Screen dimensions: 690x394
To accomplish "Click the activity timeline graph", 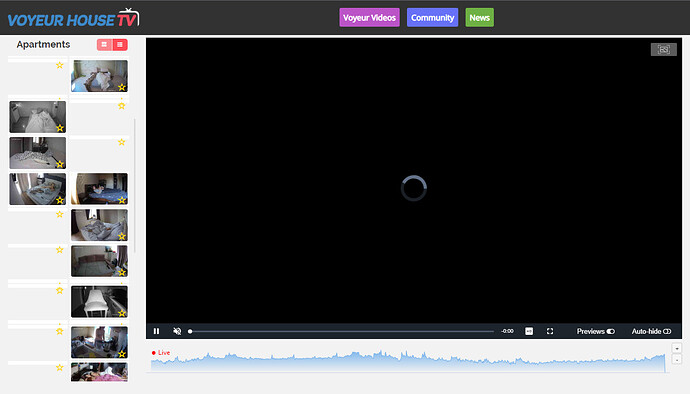I will pos(408,362).
